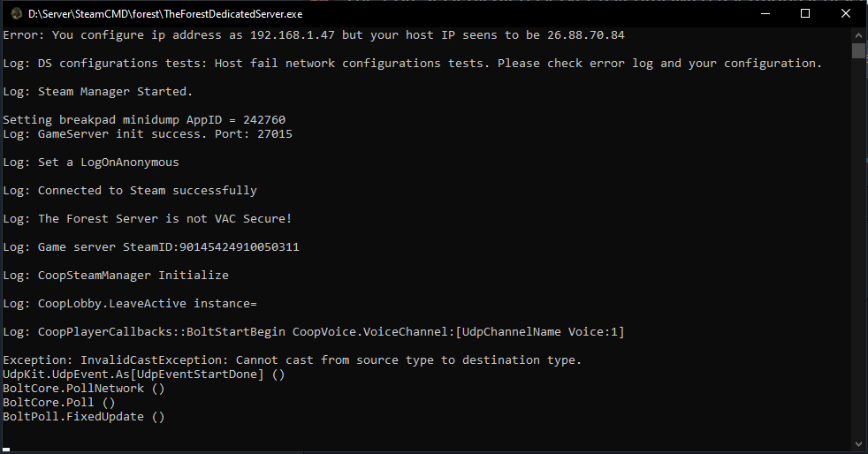Click the SteamID 90145424910050311 value
The height and width of the screenshot is (454, 868).
pos(240,247)
